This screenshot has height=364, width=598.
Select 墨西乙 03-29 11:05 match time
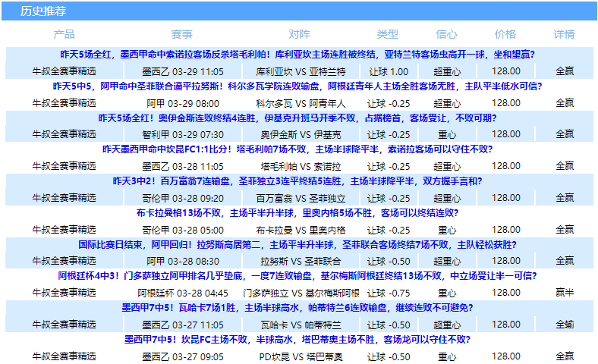point(183,71)
